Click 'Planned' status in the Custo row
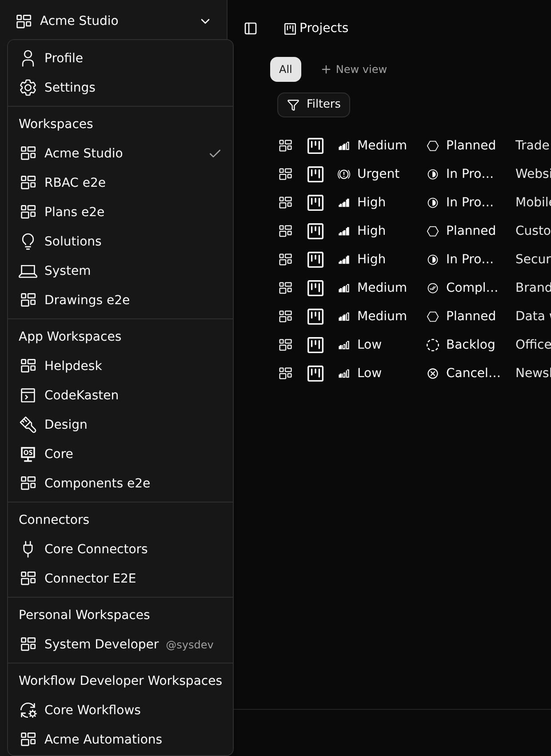This screenshot has height=756, width=551. pyautogui.click(x=471, y=231)
